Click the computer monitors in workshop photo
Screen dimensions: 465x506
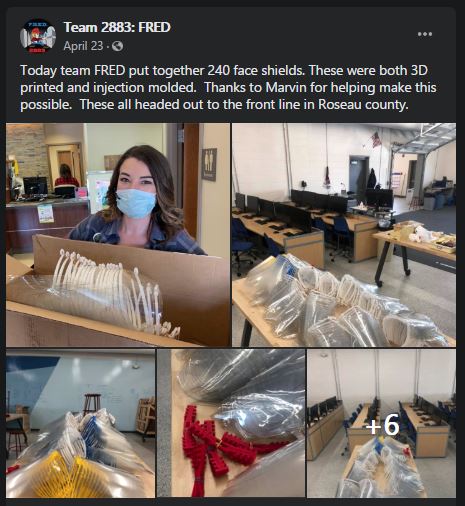315,201
